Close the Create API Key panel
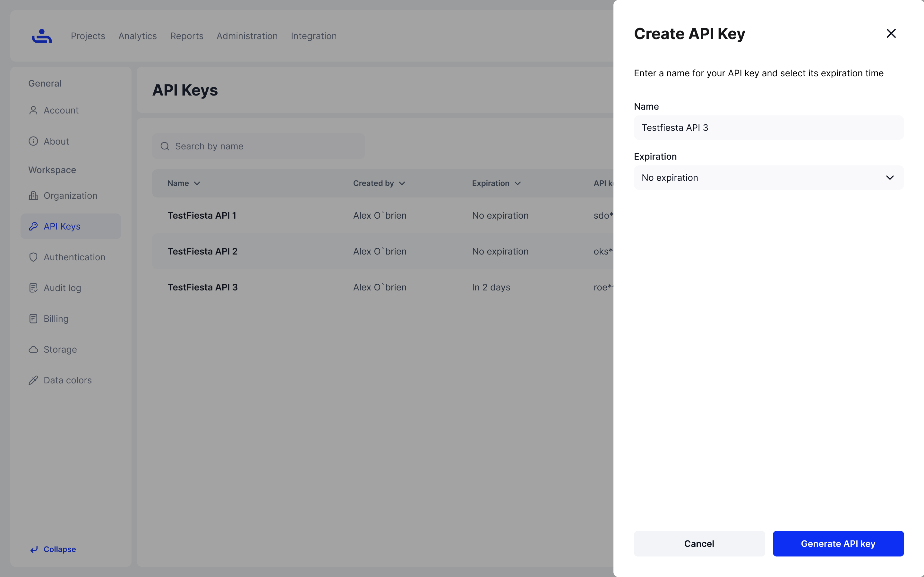 tap(891, 34)
